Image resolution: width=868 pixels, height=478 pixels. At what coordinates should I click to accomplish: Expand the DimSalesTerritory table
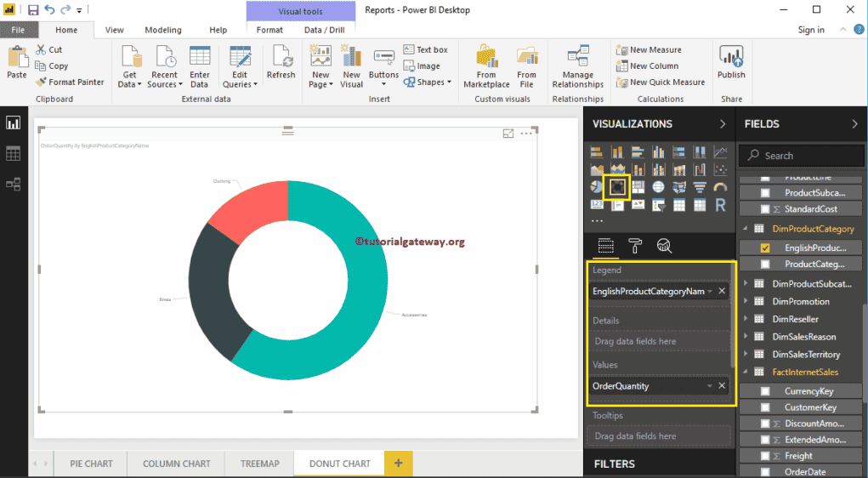tap(746, 355)
